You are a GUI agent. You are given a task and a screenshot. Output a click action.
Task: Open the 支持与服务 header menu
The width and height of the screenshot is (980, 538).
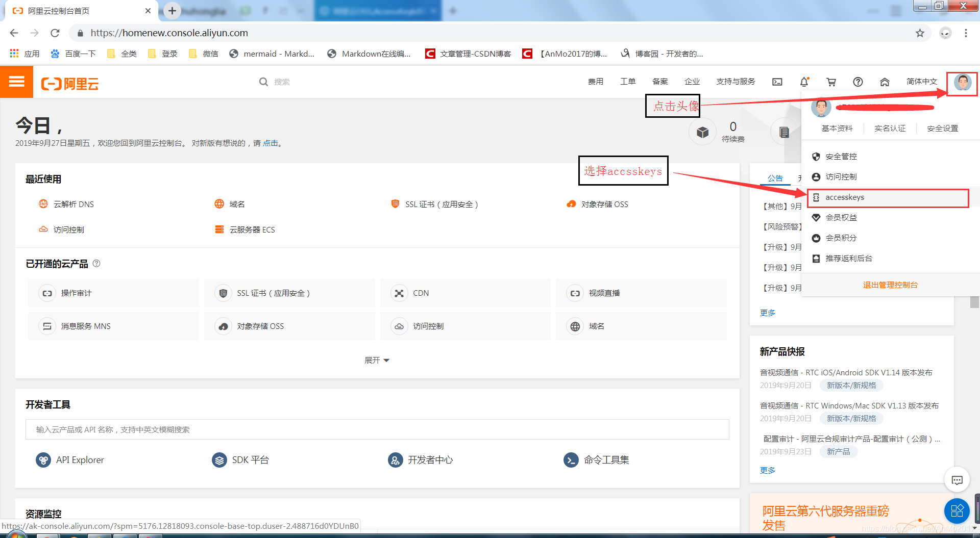(736, 82)
